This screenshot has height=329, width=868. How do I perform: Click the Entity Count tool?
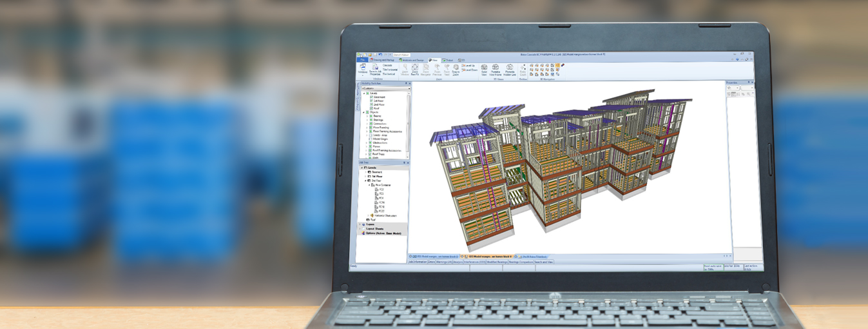pyautogui.click(x=523, y=70)
